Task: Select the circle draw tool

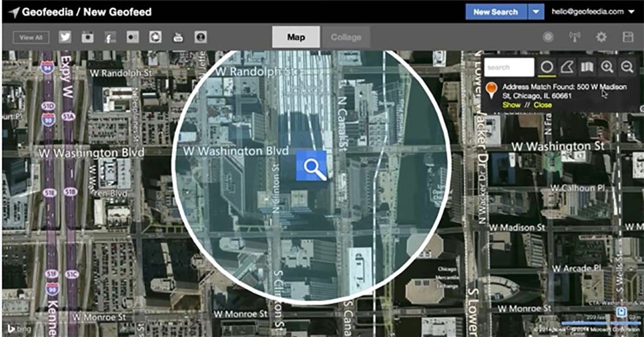Action: click(547, 67)
